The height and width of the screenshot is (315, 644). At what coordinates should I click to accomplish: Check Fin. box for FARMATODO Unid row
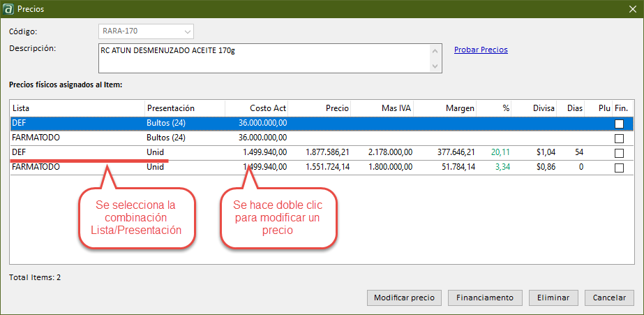tap(619, 168)
